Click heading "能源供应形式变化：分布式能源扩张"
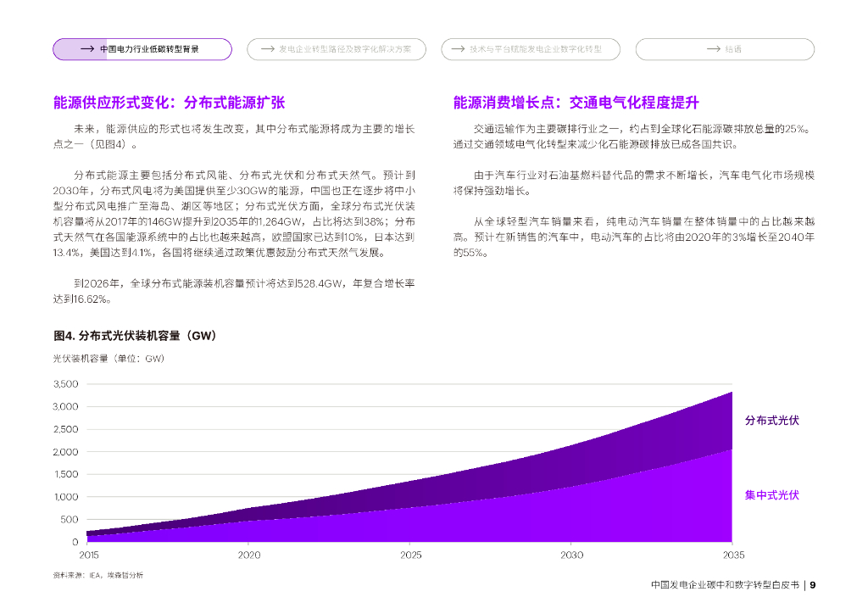Image resolution: width=868 pixels, height=614 pixels. (x=169, y=103)
